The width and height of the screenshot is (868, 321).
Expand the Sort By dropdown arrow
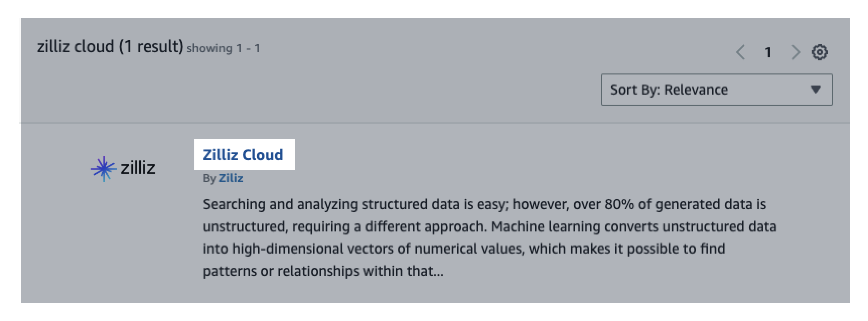815,90
